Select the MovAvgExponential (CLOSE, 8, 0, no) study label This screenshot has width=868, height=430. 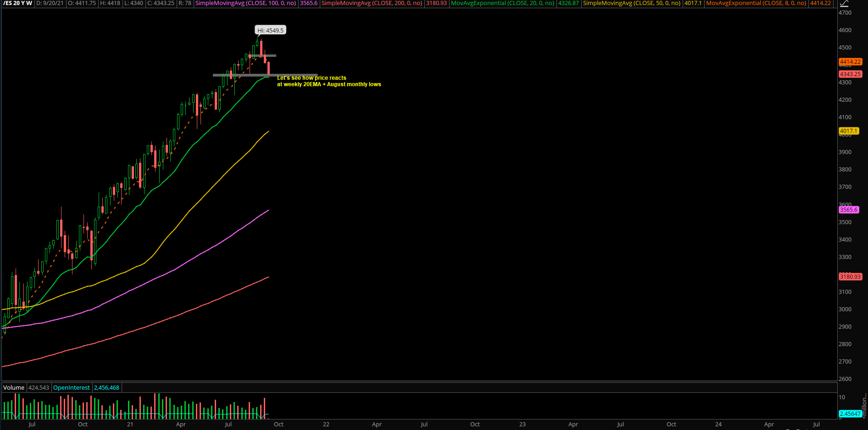(756, 3)
